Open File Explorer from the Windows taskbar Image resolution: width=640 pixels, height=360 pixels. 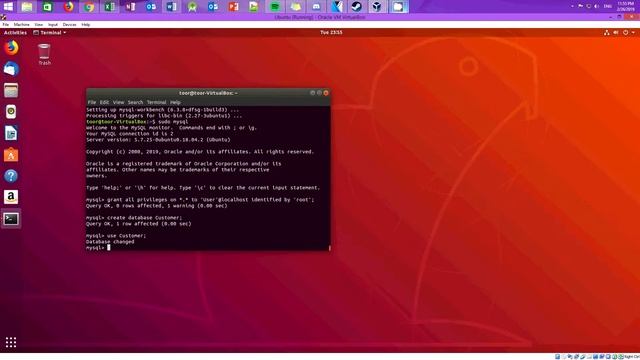pyautogui.click(x=27, y=7)
